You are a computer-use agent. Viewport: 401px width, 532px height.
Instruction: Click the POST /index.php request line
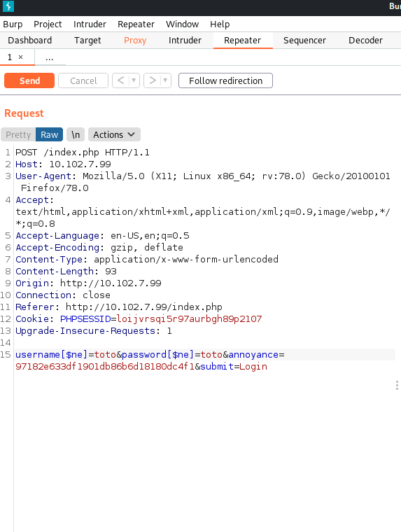click(x=83, y=153)
